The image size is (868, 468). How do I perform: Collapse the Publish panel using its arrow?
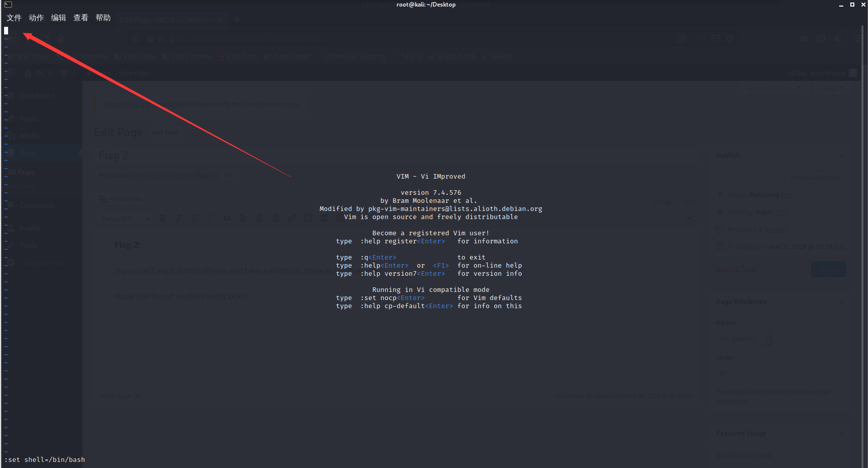coord(842,156)
